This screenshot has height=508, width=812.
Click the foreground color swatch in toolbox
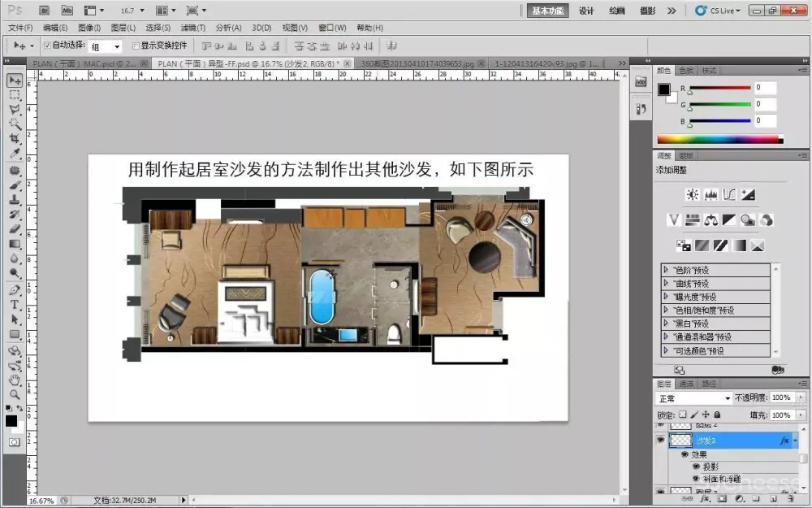[x=11, y=420]
